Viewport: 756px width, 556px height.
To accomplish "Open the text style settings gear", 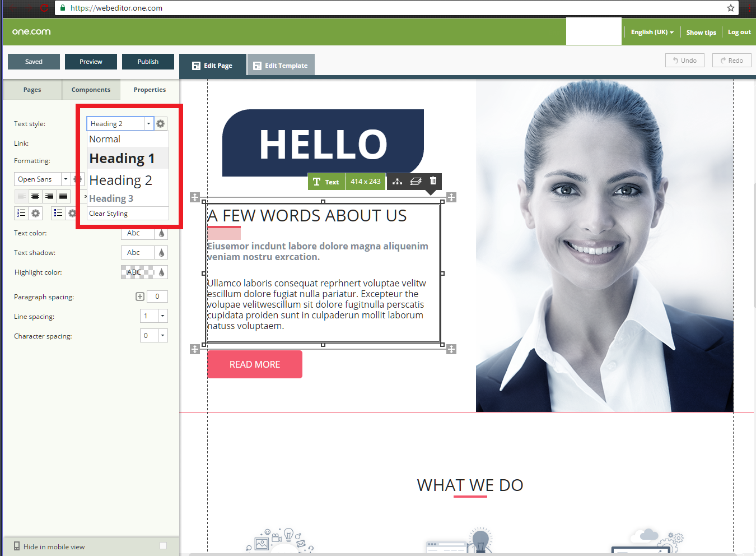I will point(161,123).
